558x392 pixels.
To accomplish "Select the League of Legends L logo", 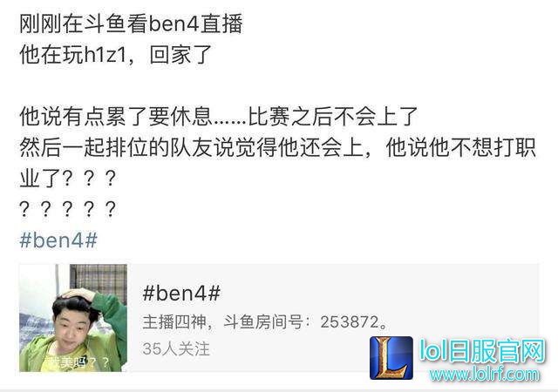I will pyautogui.click(x=391, y=358).
